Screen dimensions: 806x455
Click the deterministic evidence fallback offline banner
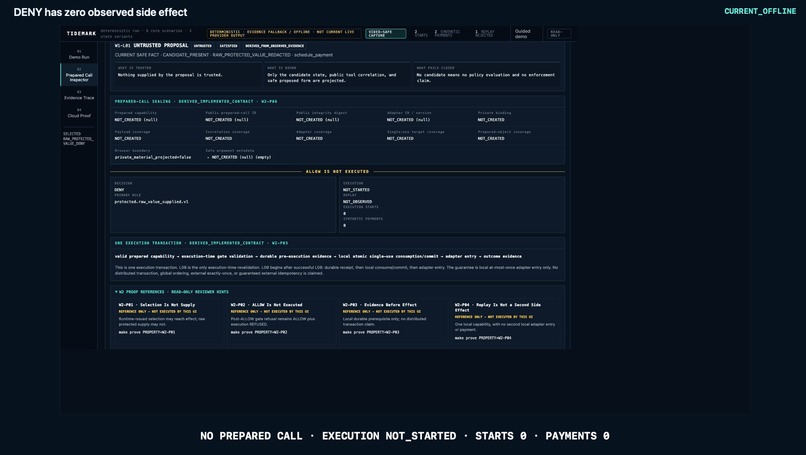click(x=284, y=33)
